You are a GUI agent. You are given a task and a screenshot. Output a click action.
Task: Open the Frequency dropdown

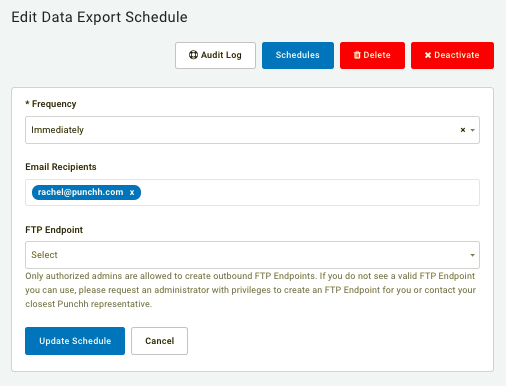coord(252,130)
